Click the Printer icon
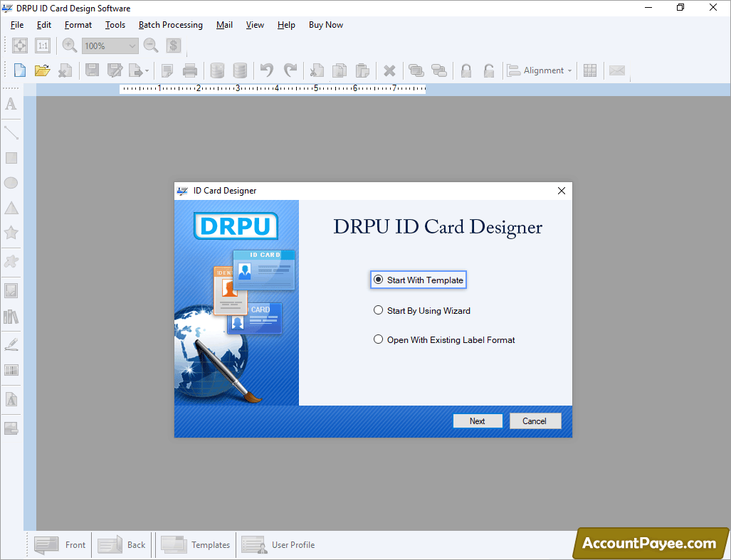This screenshot has height=560, width=731. tap(190, 70)
